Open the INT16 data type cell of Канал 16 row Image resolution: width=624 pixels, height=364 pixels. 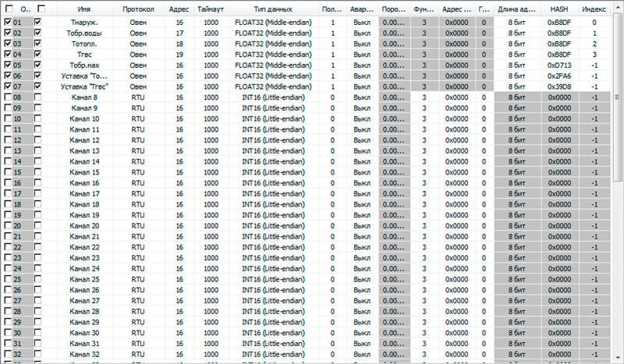point(273,183)
